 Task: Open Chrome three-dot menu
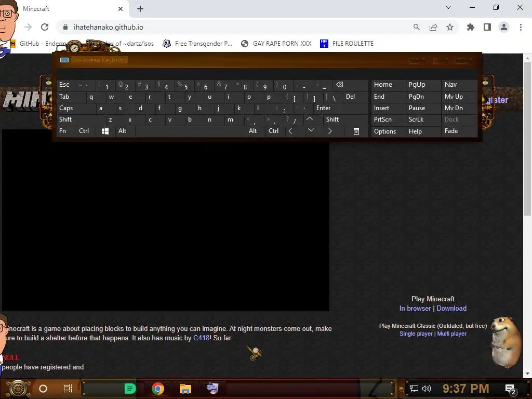click(x=521, y=27)
